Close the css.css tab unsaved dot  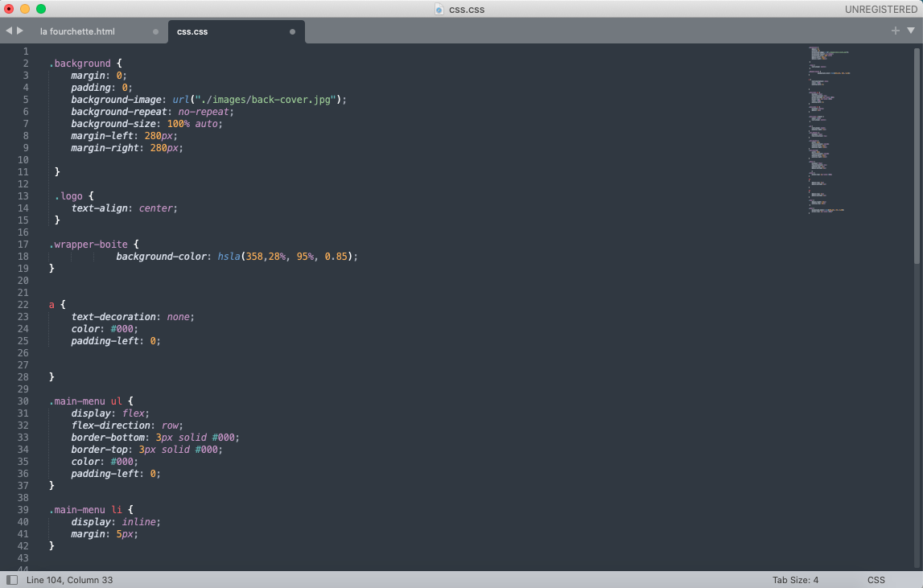click(292, 32)
